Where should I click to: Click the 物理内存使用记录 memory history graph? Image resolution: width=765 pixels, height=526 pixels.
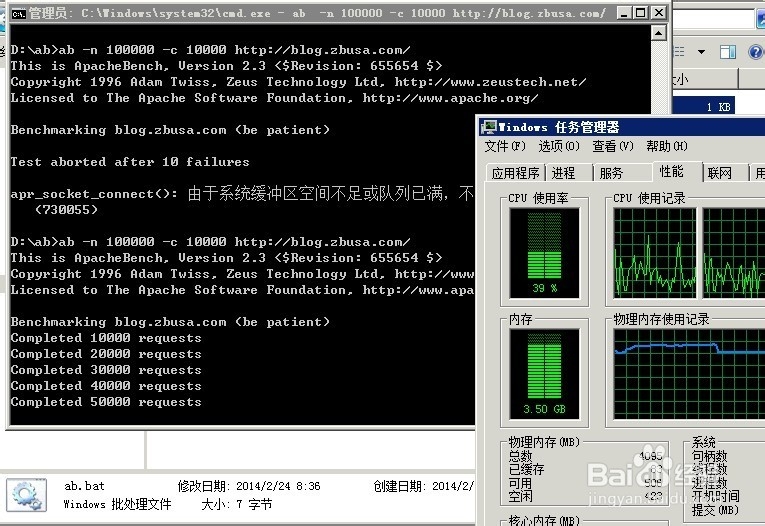pos(689,374)
